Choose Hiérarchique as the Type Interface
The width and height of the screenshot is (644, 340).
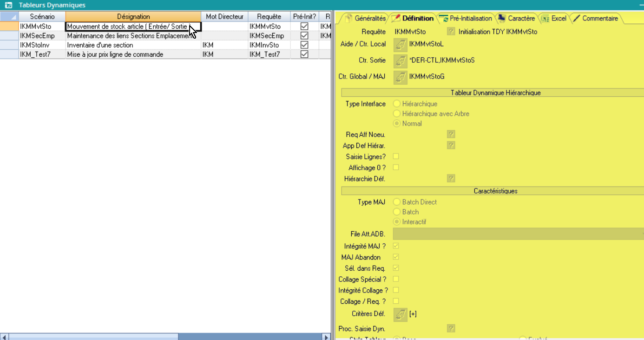tap(396, 104)
